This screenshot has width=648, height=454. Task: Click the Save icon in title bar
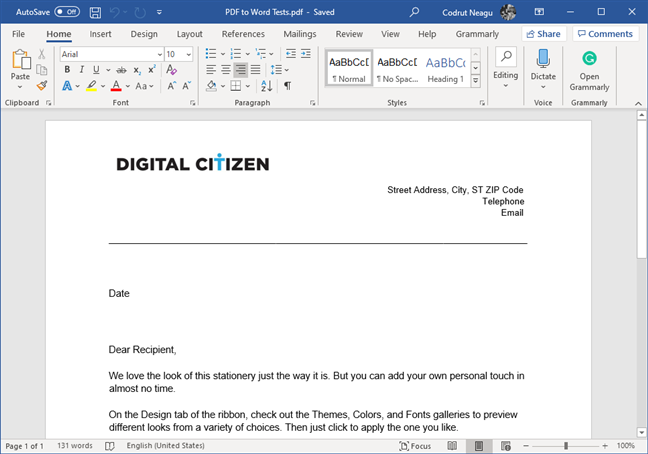click(95, 12)
